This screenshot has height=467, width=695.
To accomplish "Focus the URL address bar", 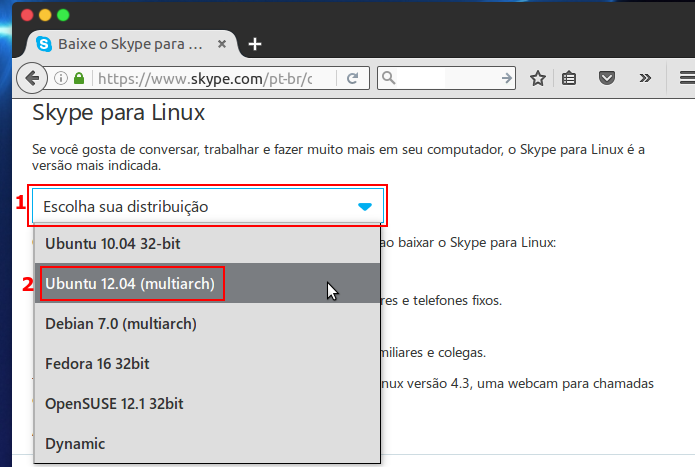I will point(205,78).
